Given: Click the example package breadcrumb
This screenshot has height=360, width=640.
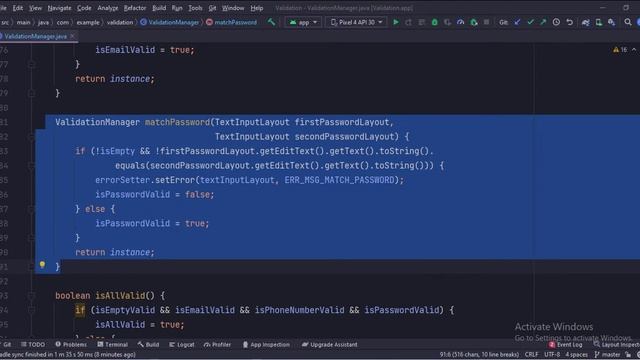Looking at the screenshot, I should coord(88,22).
